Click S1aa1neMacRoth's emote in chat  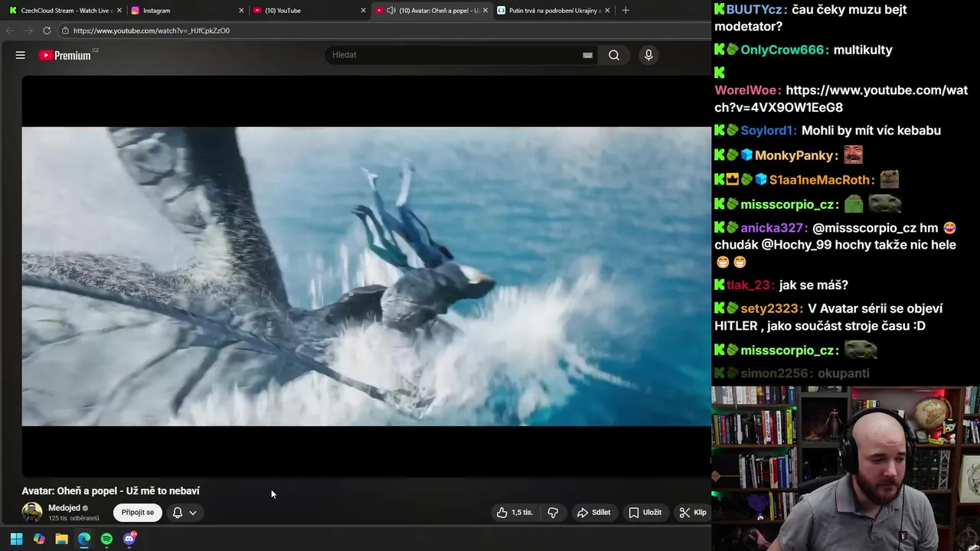click(x=889, y=180)
